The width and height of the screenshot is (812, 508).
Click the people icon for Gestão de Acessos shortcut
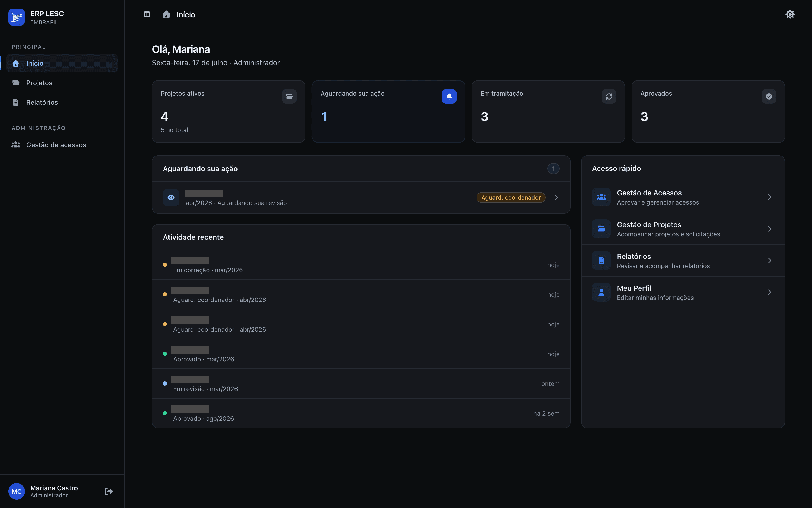tap(601, 197)
